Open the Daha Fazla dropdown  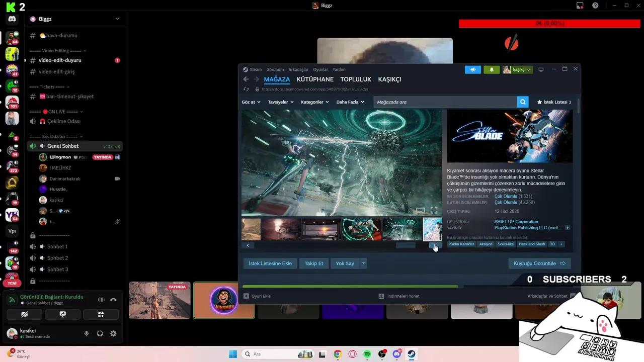[350, 102]
